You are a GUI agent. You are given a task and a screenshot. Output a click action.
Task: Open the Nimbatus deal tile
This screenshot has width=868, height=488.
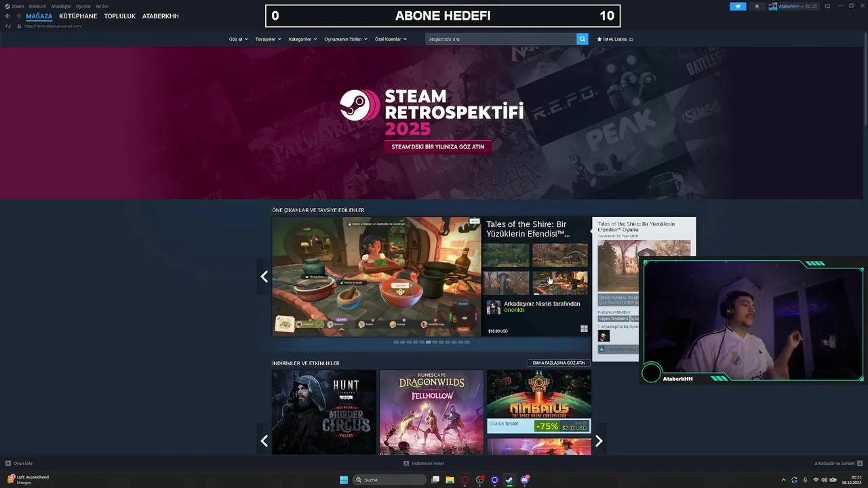(x=538, y=402)
